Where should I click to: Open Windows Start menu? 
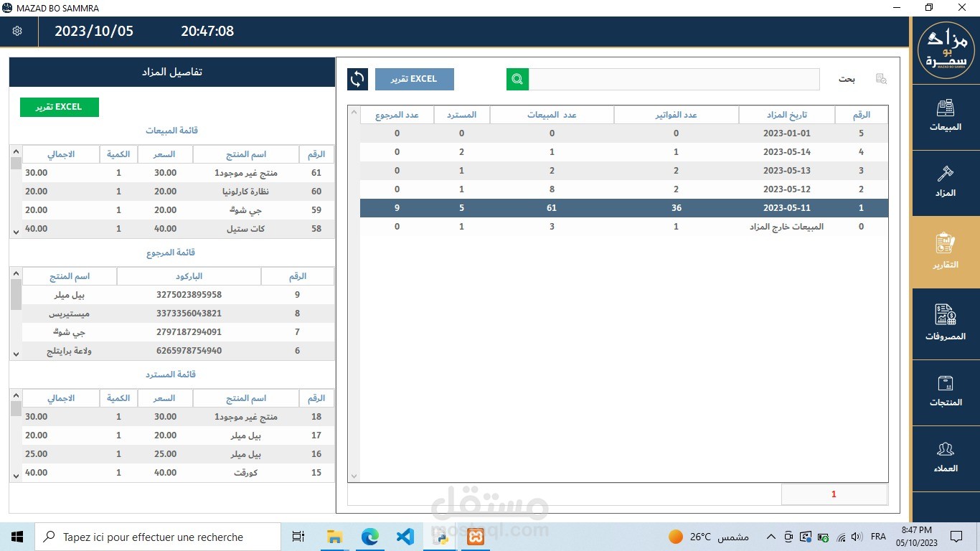coord(17,537)
